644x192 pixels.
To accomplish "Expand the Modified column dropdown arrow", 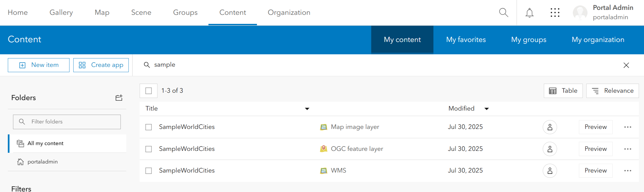I will point(486,109).
